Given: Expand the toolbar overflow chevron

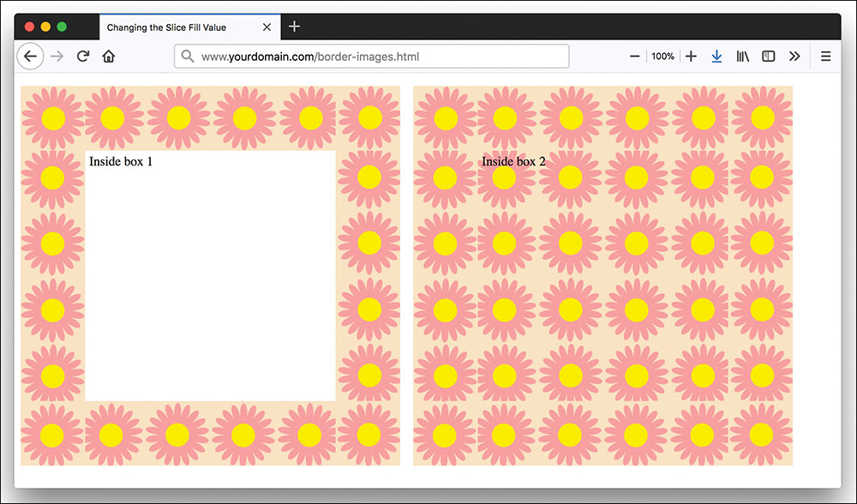Looking at the screenshot, I should (x=794, y=56).
